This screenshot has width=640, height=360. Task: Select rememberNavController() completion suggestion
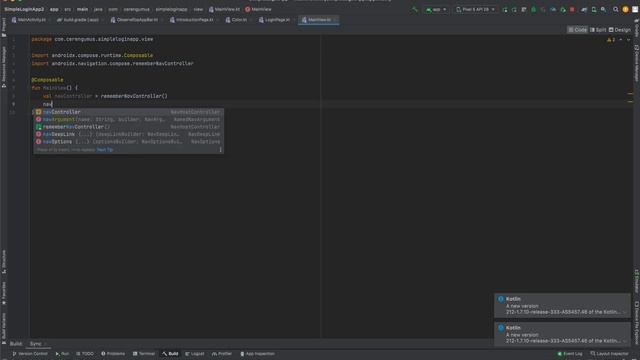point(129,127)
